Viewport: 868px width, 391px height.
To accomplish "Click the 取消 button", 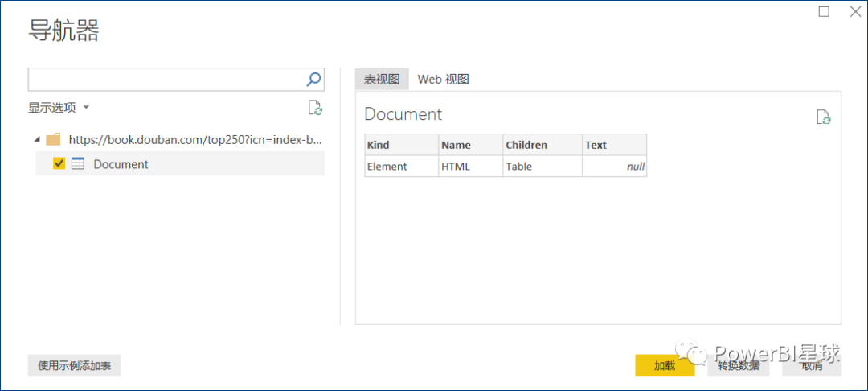I will click(x=812, y=365).
